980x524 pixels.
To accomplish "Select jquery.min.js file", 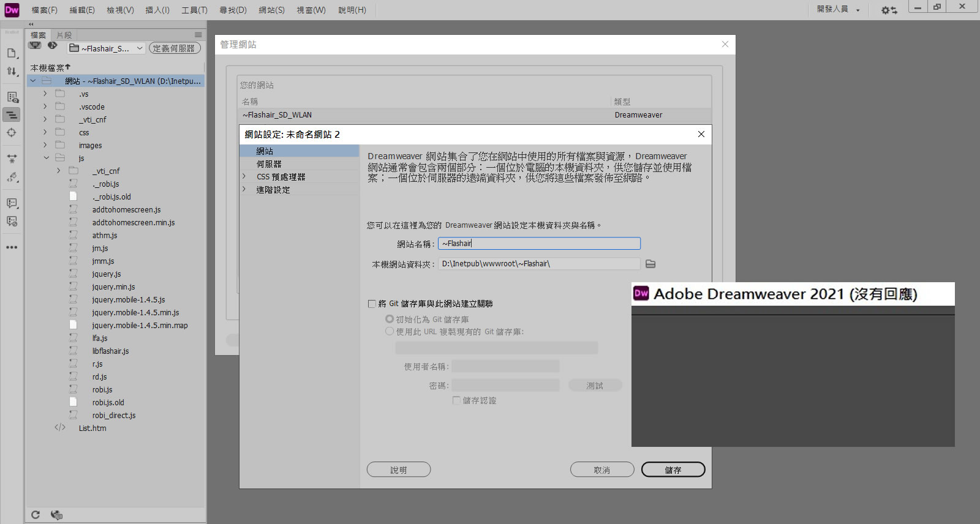I will point(113,286).
